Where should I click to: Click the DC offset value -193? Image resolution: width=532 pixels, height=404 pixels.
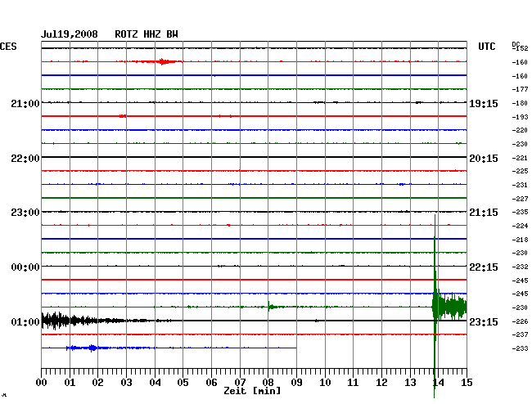(x=520, y=117)
